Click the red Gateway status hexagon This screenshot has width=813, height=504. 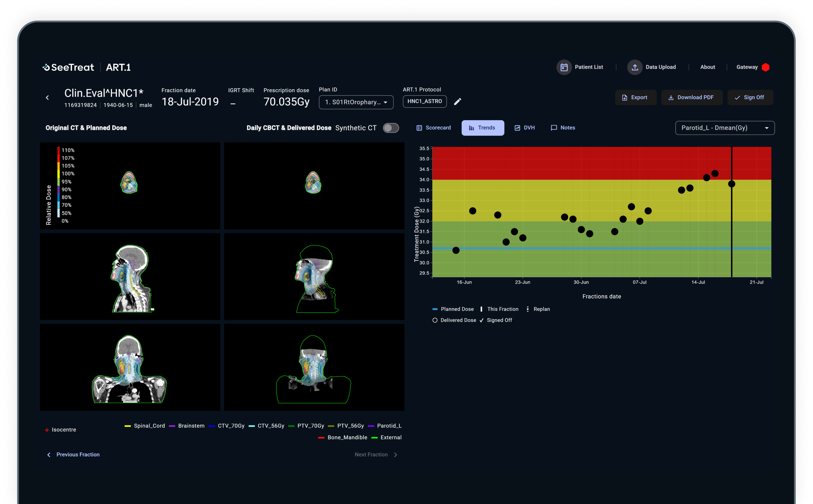766,67
